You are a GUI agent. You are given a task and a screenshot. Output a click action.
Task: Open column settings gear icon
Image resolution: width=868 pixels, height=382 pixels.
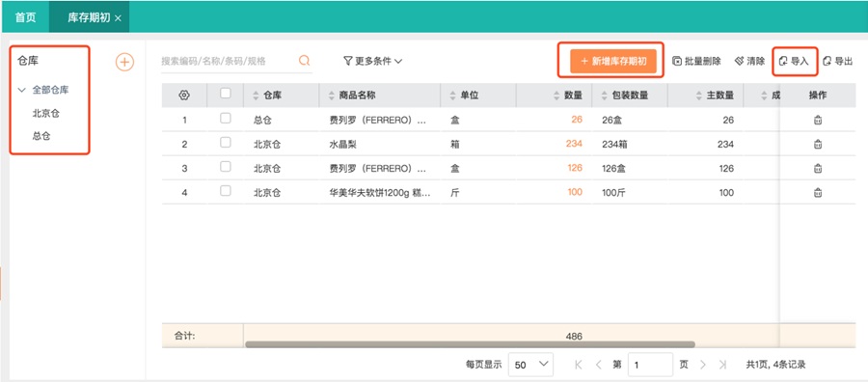point(184,95)
